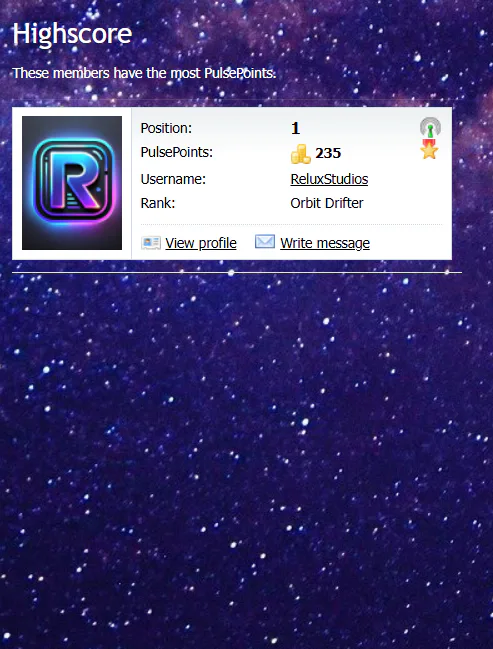
Task: Select the Write message link
Action: point(325,243)
